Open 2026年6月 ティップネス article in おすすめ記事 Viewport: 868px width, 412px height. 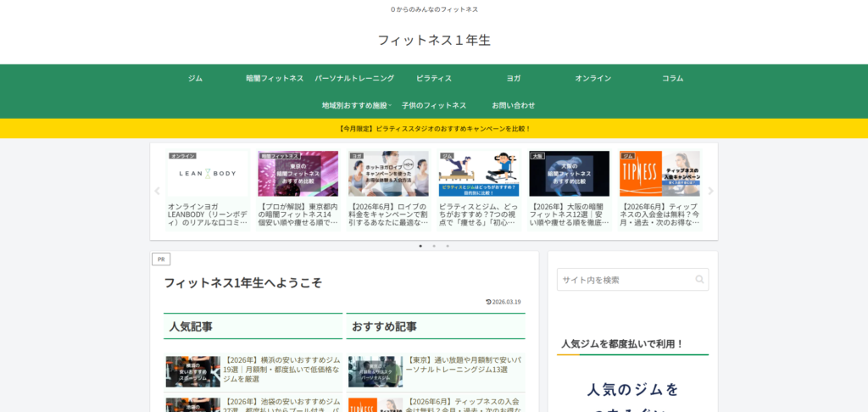(x=464, y=405)
